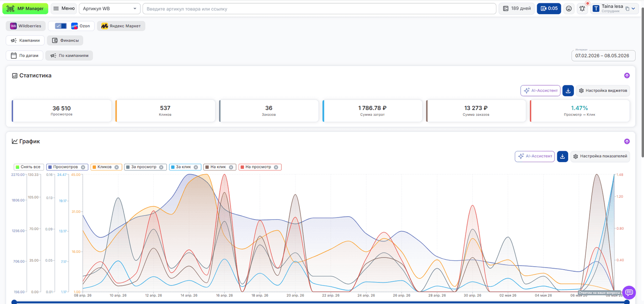Viewport: 644px width, 304px height.
Task: Open the smiley feedback icon
Action: pos(569,8)
